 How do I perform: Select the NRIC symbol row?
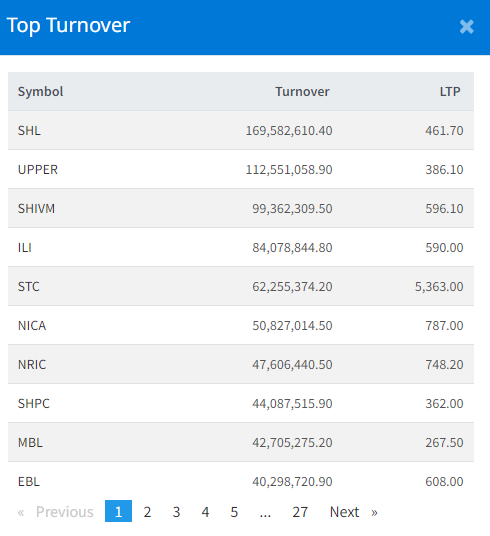tap(241, 364)
